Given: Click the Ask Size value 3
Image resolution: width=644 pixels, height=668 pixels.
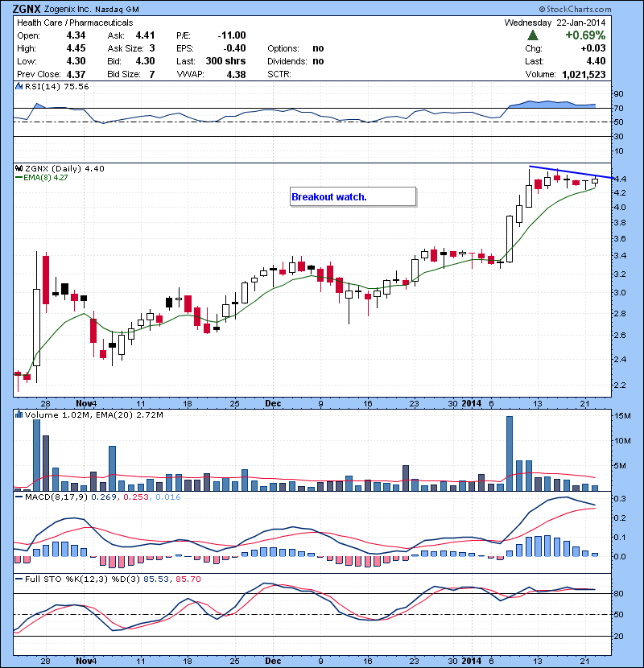Looking at the screenshot, I should 152,48.
